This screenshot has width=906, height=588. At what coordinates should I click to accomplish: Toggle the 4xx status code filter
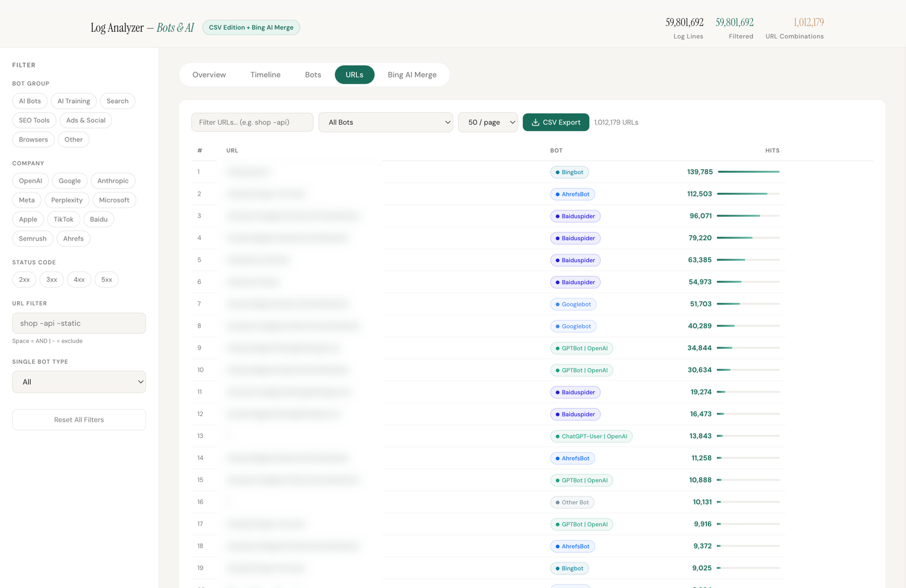[79, 279]
